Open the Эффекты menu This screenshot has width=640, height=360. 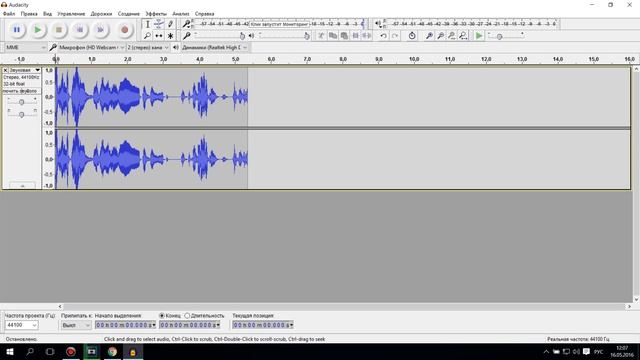[x=156, y=14]
